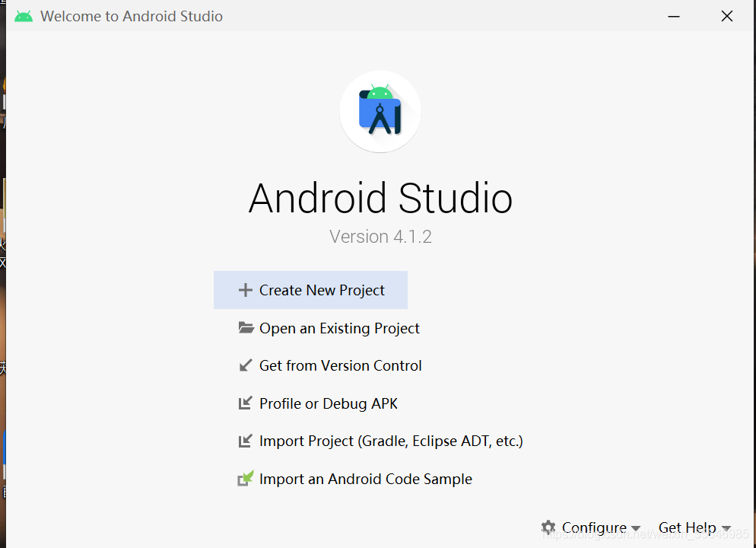This screenshot has width=756, height=548.
Task: Click the import icon beside Profile or Debug APK
Action: pos(246,403)
